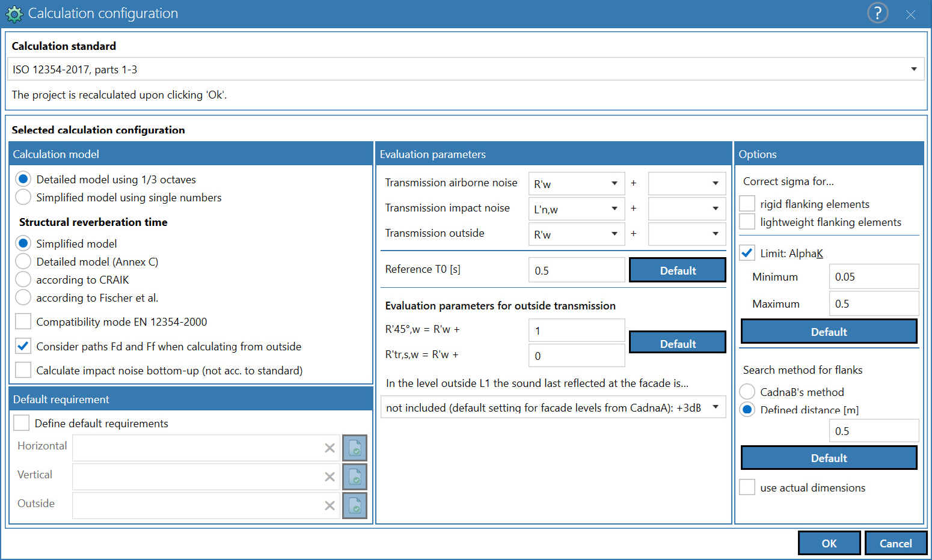Click 'The project is recalculated' note text

point(119,95)
